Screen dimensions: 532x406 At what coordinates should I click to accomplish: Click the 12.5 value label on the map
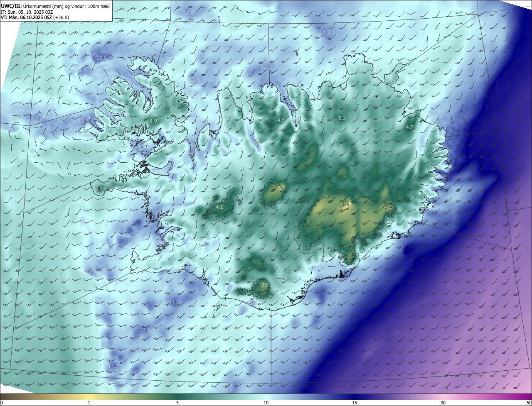tap(84, 121)
